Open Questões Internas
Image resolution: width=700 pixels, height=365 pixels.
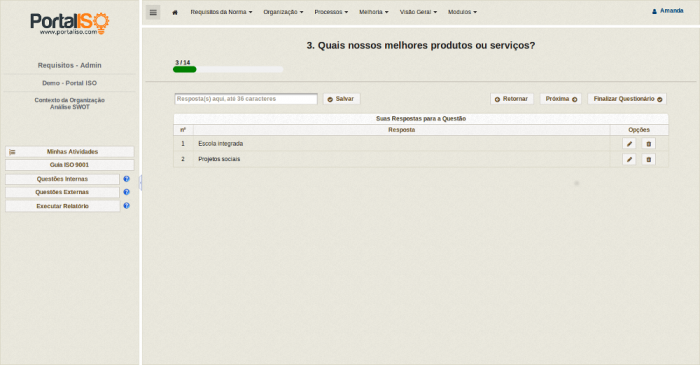pyautogui.click(x=62, y=179)
